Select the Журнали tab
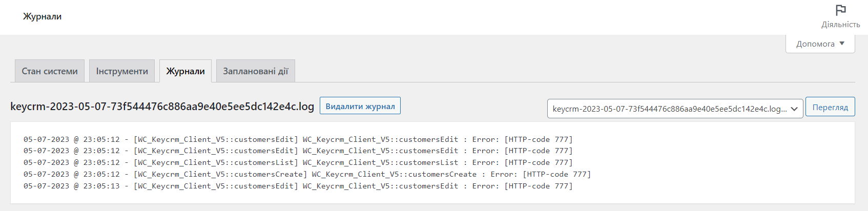Screen dimensions: 868x211 [x=185, y=71]
